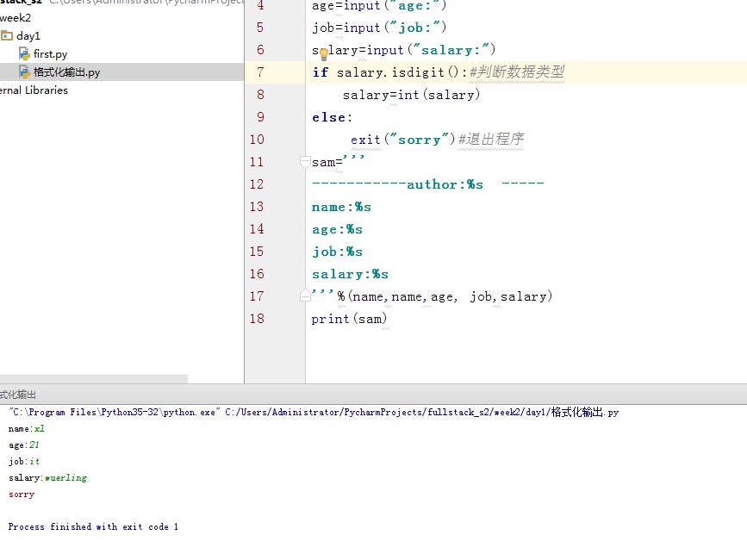747x560 pixels.
Task: Click the fold end marker at line 17
Action: (x=305, y=296)
